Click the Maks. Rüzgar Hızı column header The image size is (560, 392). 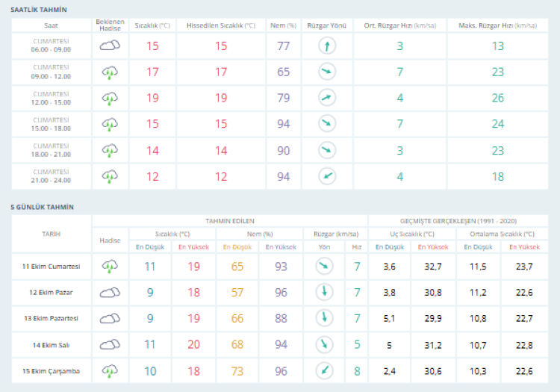tap(497, 25)
